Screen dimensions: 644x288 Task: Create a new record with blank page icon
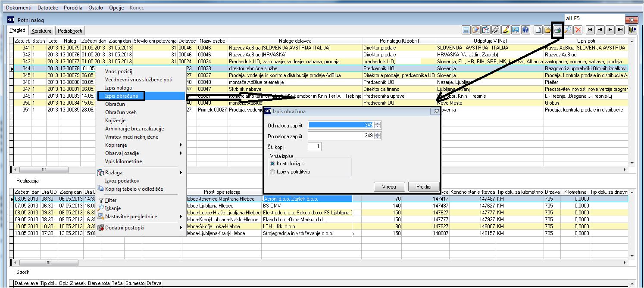coord(538,30)
